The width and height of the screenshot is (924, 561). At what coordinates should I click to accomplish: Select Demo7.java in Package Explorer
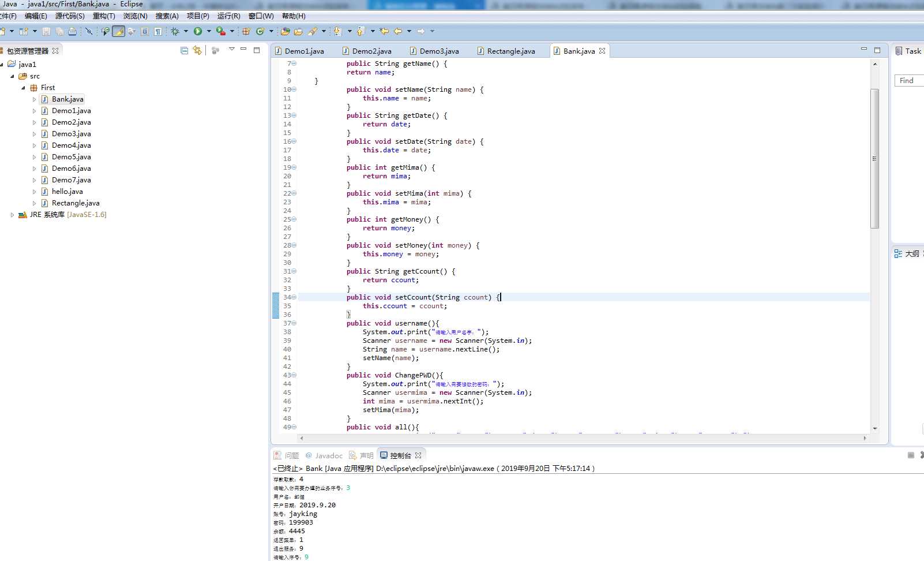(72, 180)
